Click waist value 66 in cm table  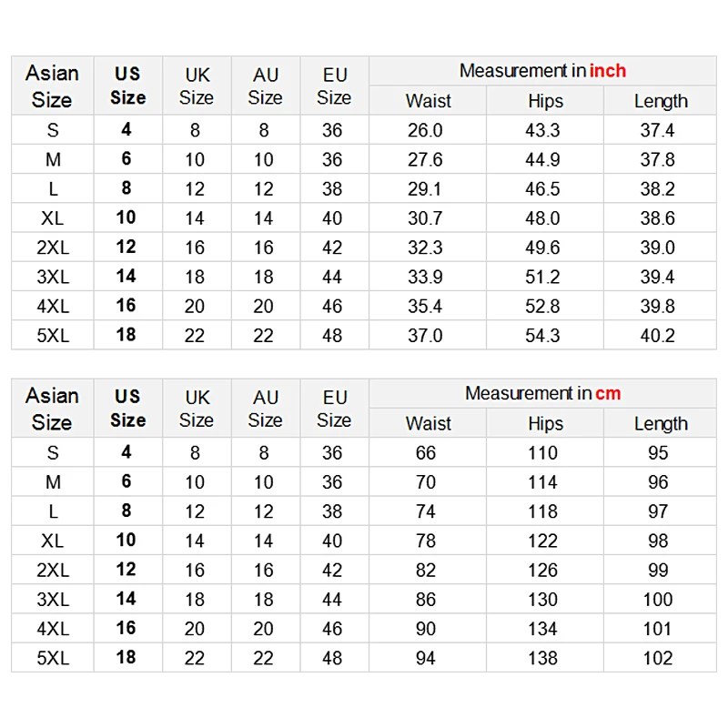pyautogui.click(x=426, y=453)
